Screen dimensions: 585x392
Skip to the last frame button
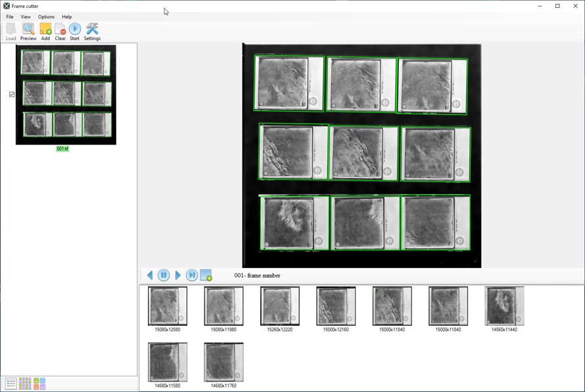click(x=192, y=275)
